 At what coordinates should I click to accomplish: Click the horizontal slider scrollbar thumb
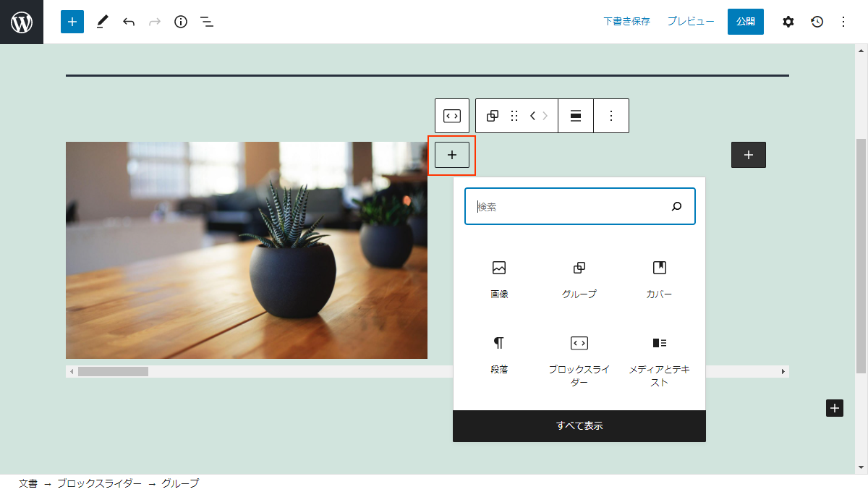point(113,371)
